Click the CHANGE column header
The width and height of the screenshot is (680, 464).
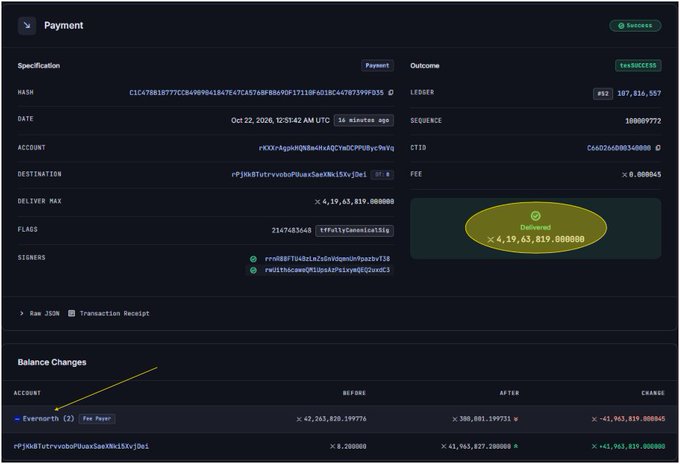click(x=653, y=393)
